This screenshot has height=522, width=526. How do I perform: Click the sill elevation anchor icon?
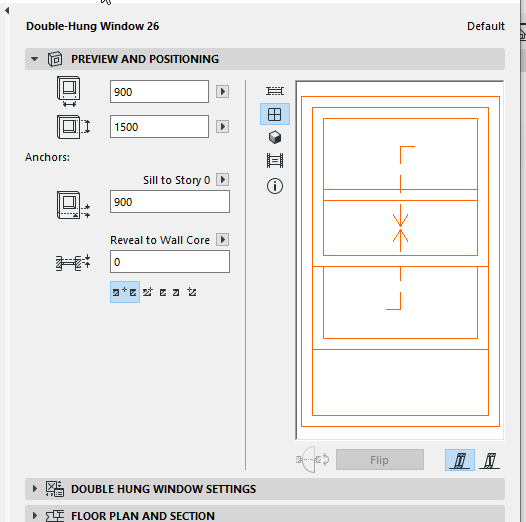(x=73, y=205)
